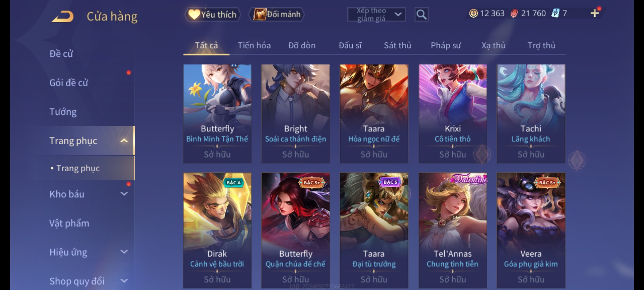
Task: Switch to the Tiến hóa tab
Action: coord(254,45)
